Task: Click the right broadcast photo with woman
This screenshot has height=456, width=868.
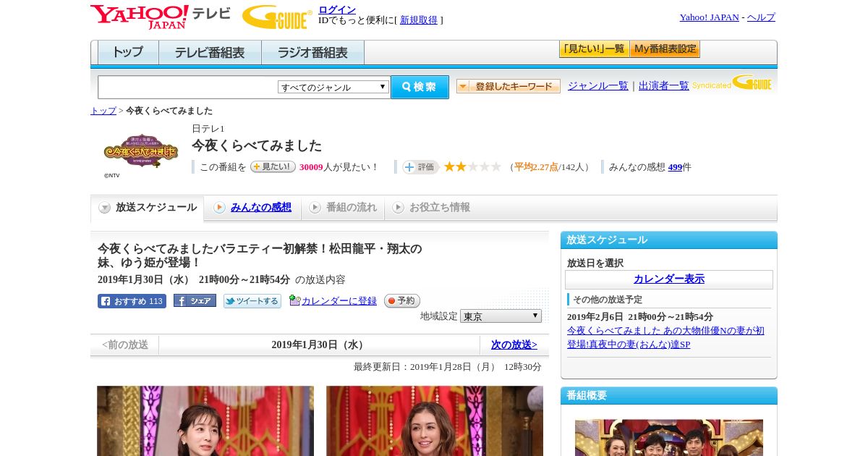Action: coord(435,421)
